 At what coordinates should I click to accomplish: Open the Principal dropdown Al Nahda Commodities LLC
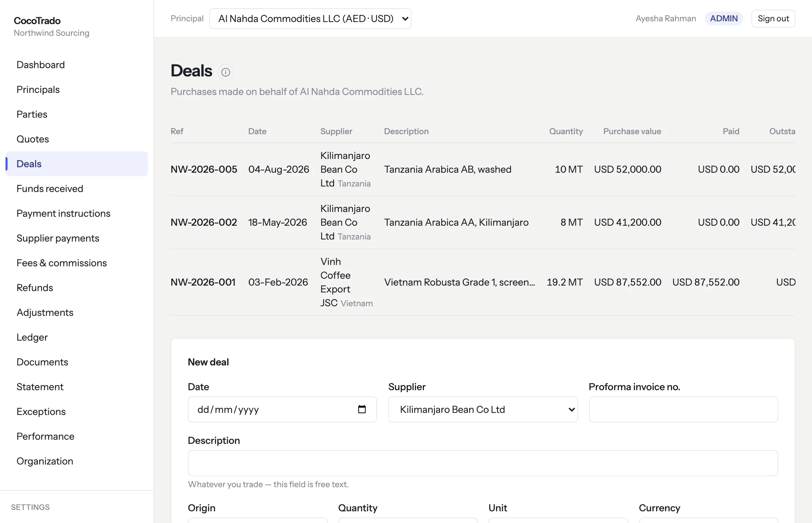pos(310,19)
